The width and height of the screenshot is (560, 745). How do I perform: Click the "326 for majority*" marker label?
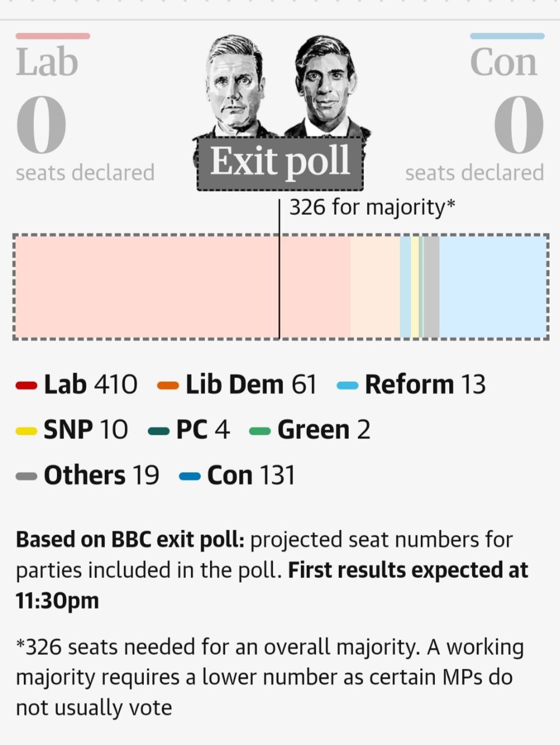coord(372,207)
